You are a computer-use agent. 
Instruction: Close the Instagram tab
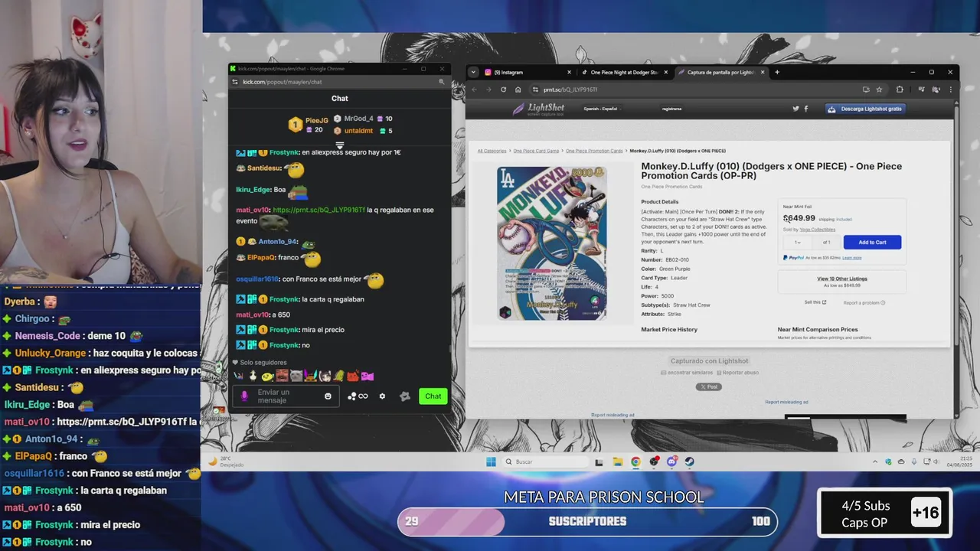[x=569, y=73]
